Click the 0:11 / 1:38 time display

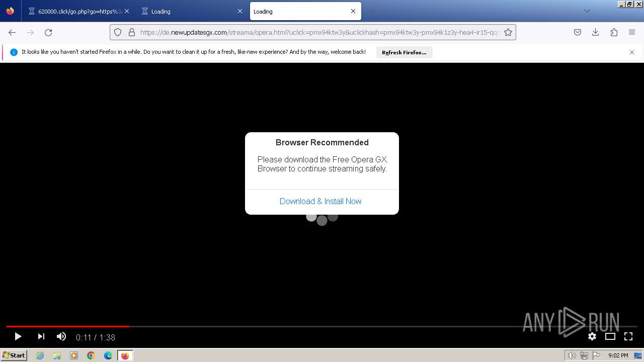[x=96, y=337]
